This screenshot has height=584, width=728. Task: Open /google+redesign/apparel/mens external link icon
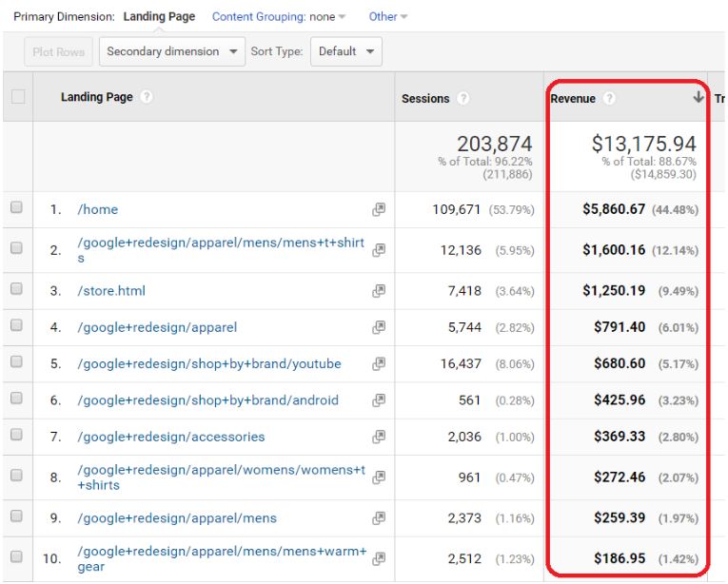click(x=379, y=518)
